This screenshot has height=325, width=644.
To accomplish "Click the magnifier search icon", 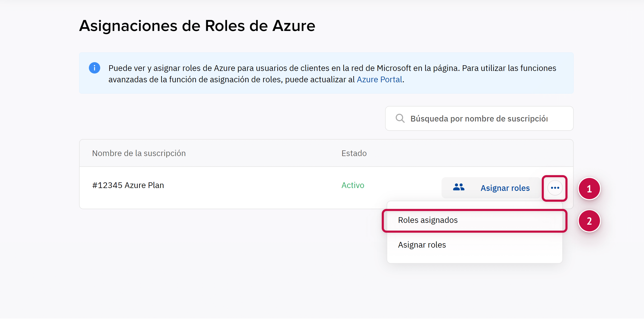I will (400, 118).
